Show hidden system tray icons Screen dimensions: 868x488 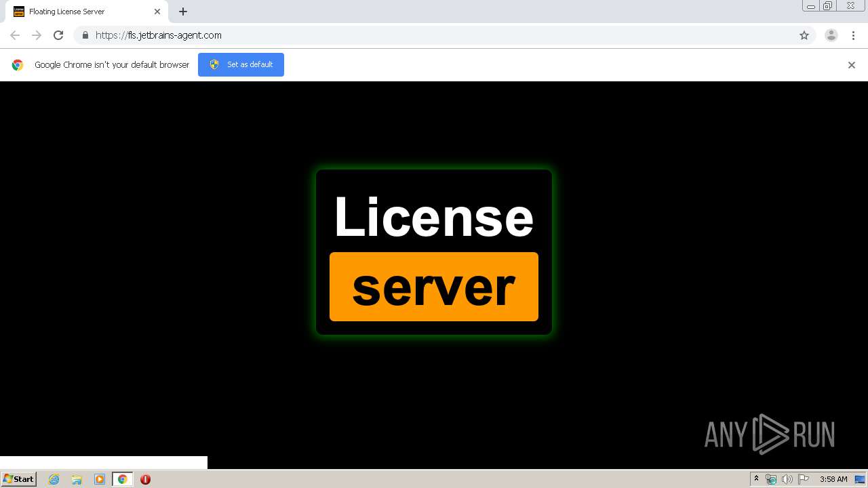coord(756,479)
